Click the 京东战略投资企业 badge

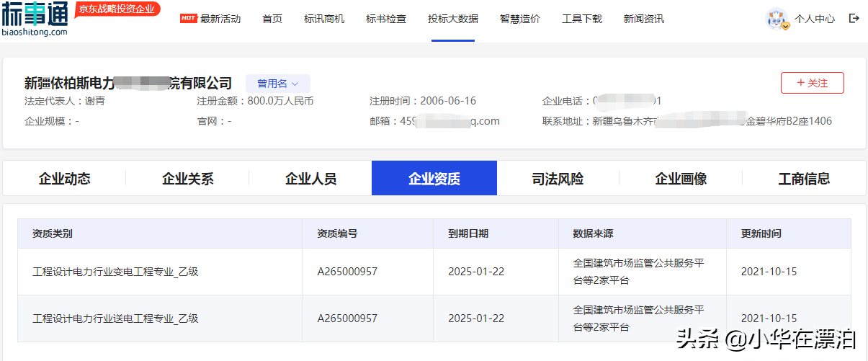[x=117, y=9]
